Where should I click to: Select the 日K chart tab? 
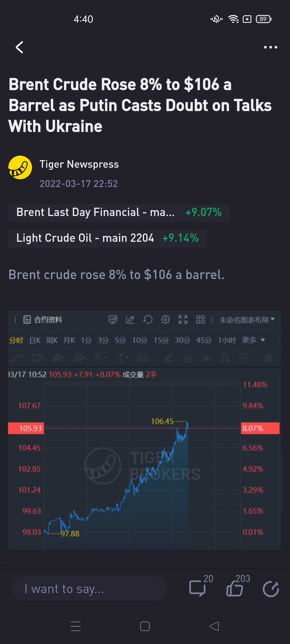(x=35, y=341)
